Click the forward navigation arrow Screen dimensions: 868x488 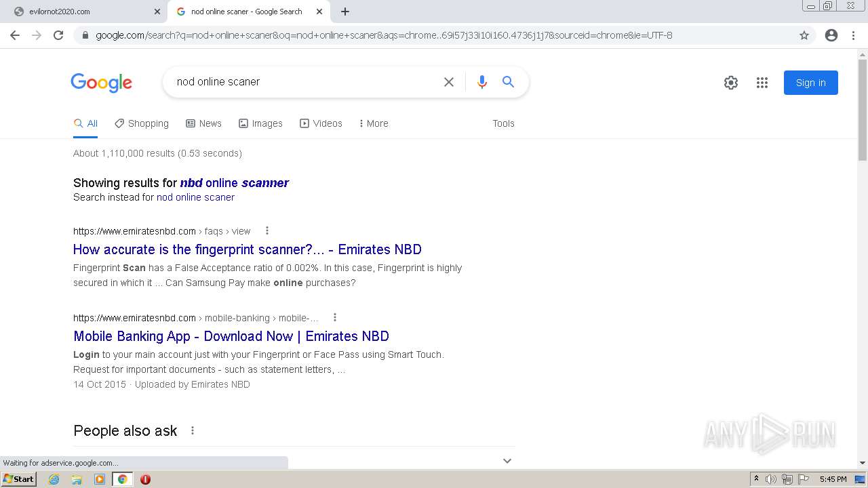point(37,35)
